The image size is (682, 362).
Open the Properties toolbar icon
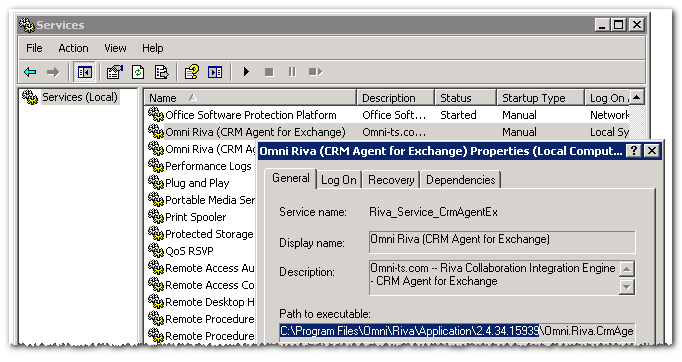coord(114,72)
